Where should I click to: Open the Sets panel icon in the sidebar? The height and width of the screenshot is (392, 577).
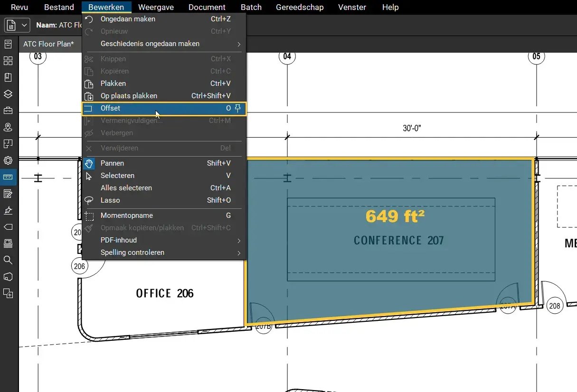pos(8,144)
